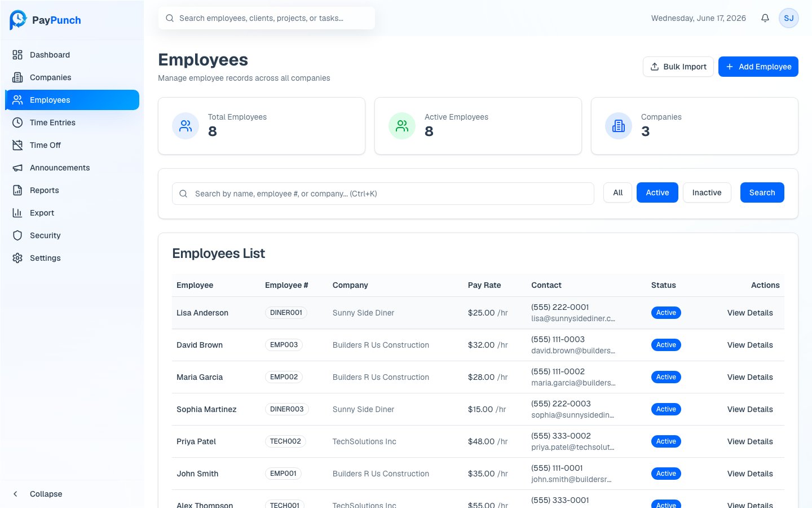The height and width of the screenshot is (508, 812).
Task: Click the Add Employee button
Action: point(758,67)
